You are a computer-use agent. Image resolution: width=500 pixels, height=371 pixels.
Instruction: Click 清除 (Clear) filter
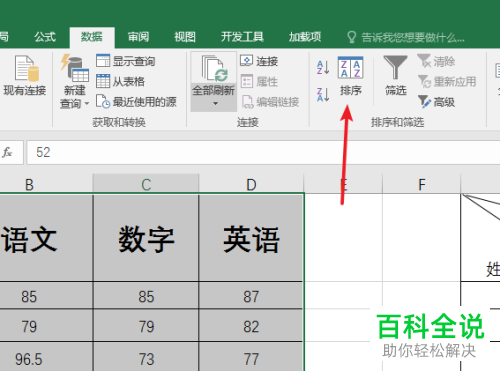tap(436, 61)
